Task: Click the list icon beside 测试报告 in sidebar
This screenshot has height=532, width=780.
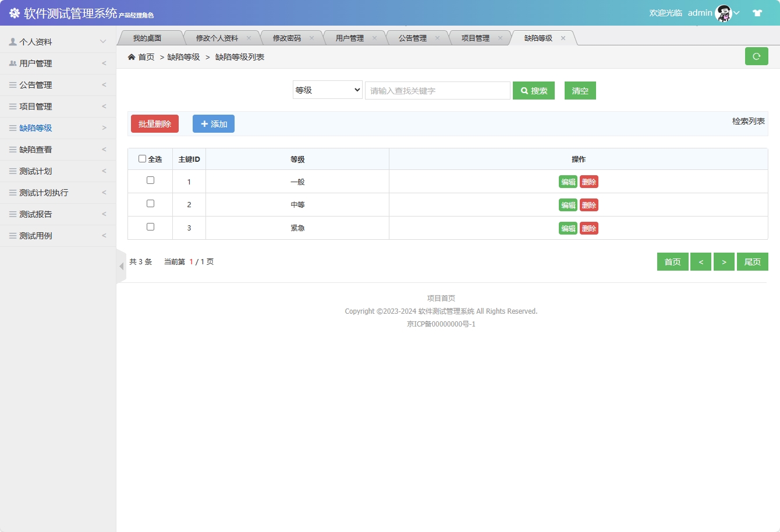Action: point(13,214)
